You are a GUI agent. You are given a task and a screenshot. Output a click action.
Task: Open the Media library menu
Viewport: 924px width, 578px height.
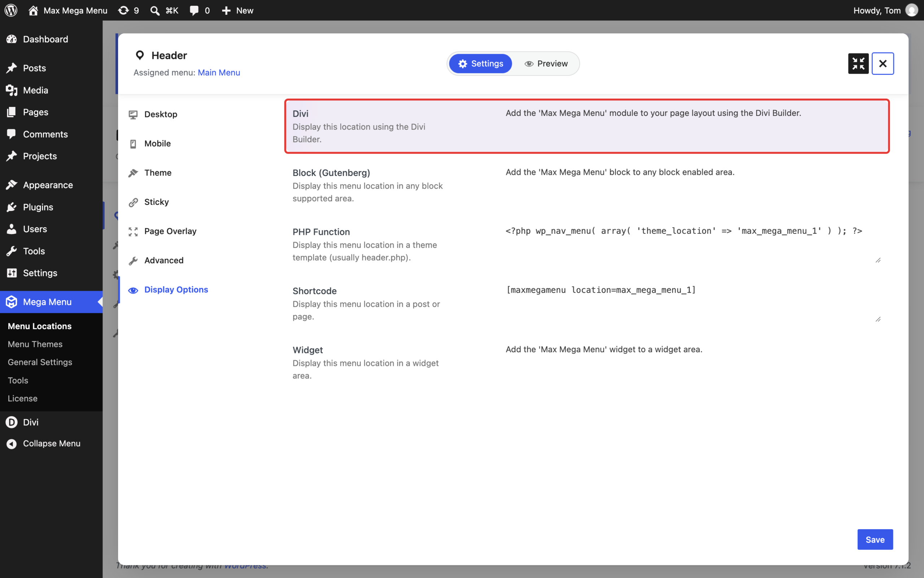pos(51,90)
